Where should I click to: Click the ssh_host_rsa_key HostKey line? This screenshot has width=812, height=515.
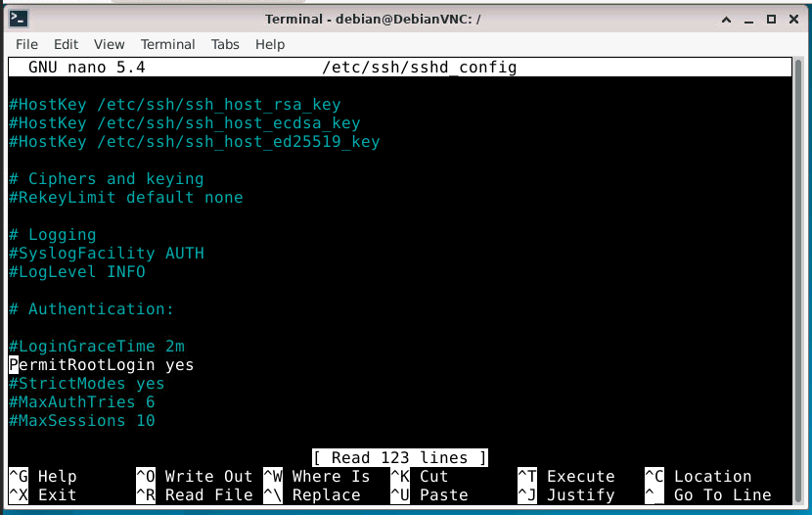click(x=175, y=105)
